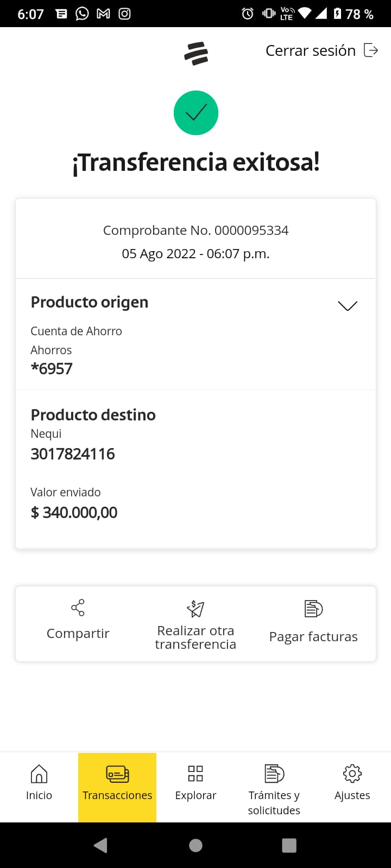This screenshot has height=868, width=391.
Task: Tap the green success checkmark
Action: point(196,113)
